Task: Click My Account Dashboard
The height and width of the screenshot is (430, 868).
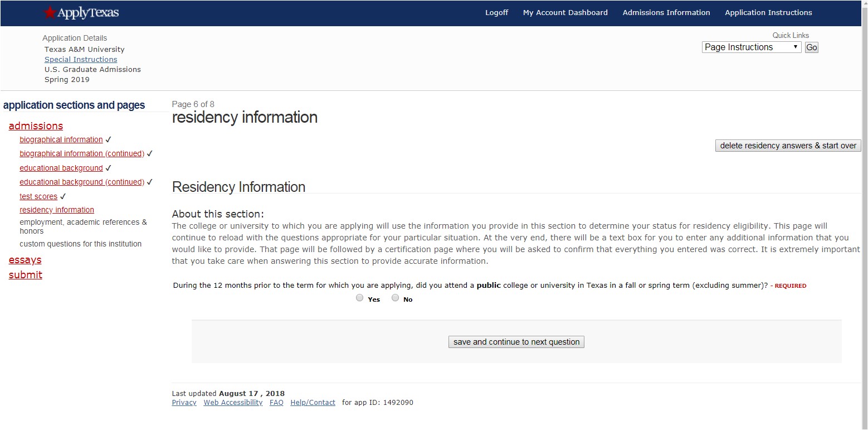Action: point(565,12)
